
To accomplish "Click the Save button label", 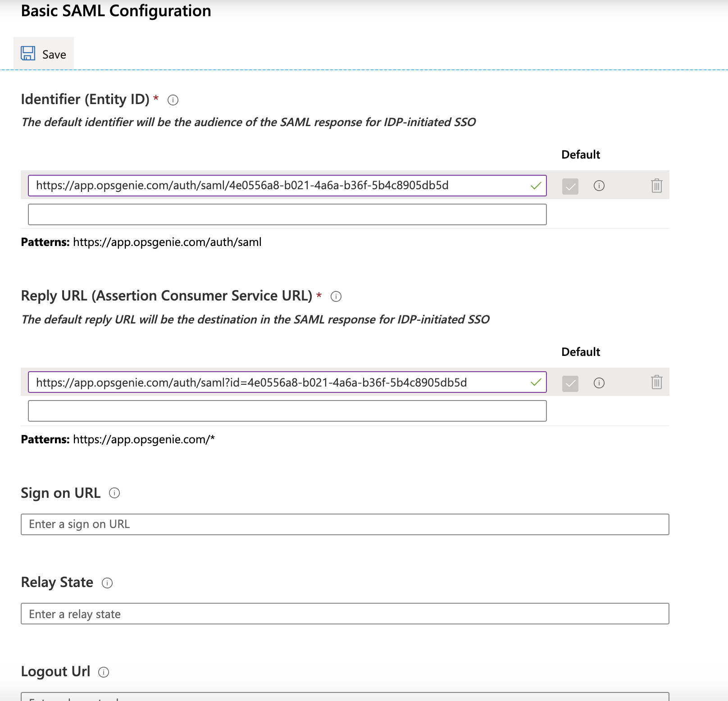I will 54,55.
